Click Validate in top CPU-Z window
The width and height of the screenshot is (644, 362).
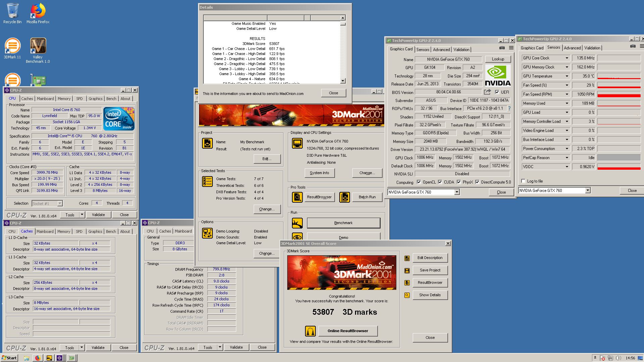pyautogui.click(x=98, y=215)
